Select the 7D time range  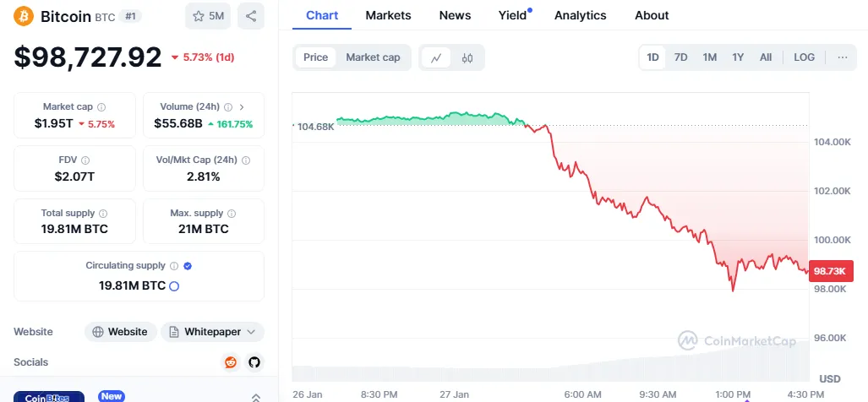(x=680, y=57)
